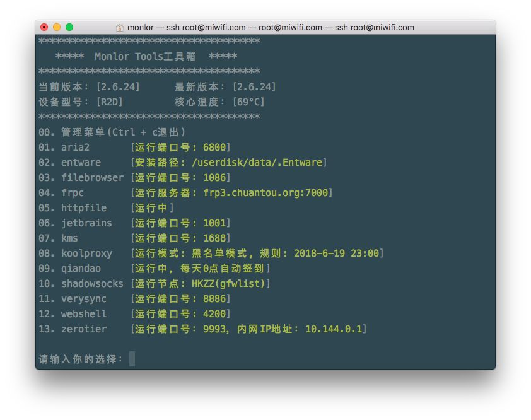The image size is (531, 420).
Task: Click the '05. httpfile' menu entry
Action: tap(73, 208)
